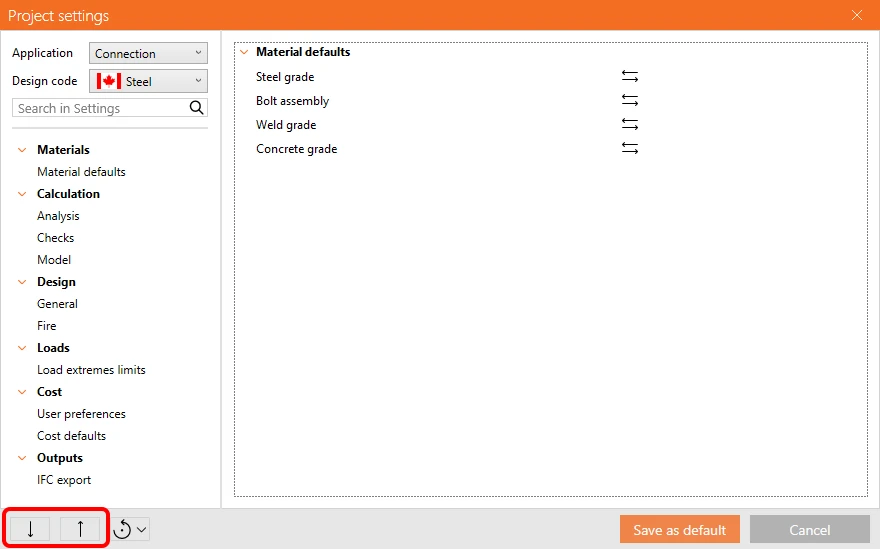The height and width of the screenshot is (549, 880).
Task: Select Load extremes limits item
Action: click(91, 370)
